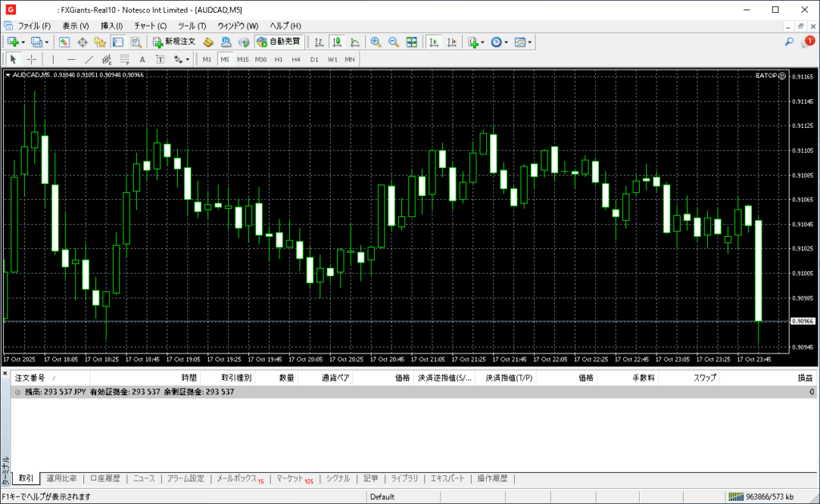Image resolution: width=820 pixels, height=504 pixels.
Task: Expand the chart periods clock dropdown
Action: click(x=506, y=42)
